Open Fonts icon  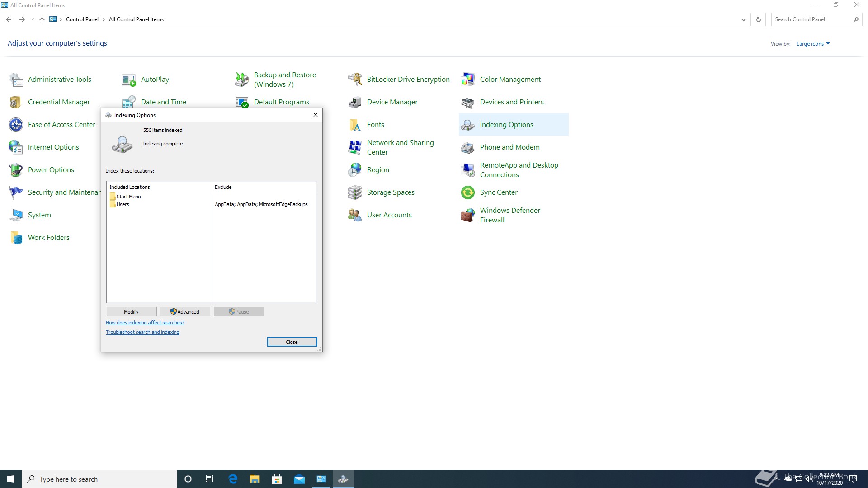tap(355, 125)
